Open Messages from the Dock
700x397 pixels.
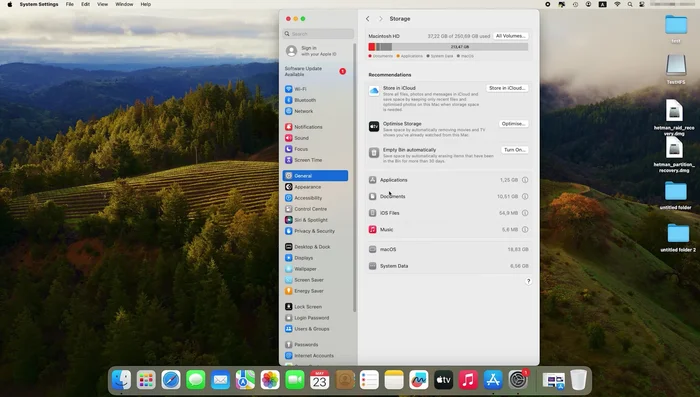point(196,380)
